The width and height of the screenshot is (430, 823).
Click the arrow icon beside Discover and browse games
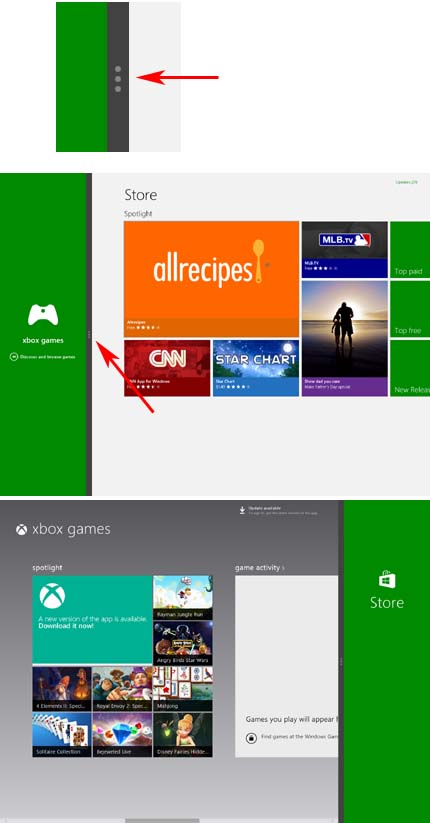[x=14, y=357]
